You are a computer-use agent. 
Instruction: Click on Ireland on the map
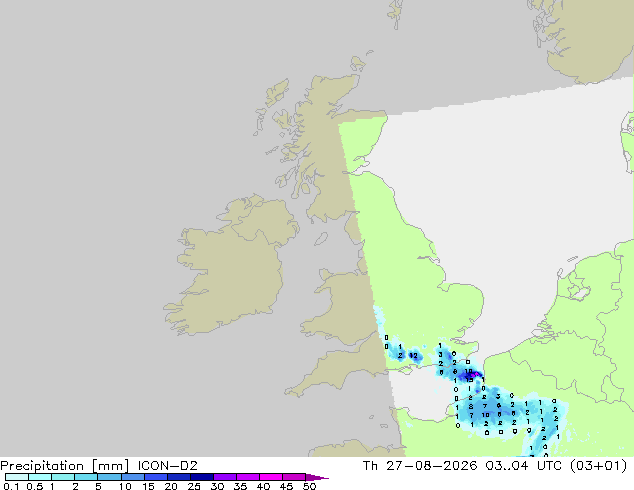(230, 271)
